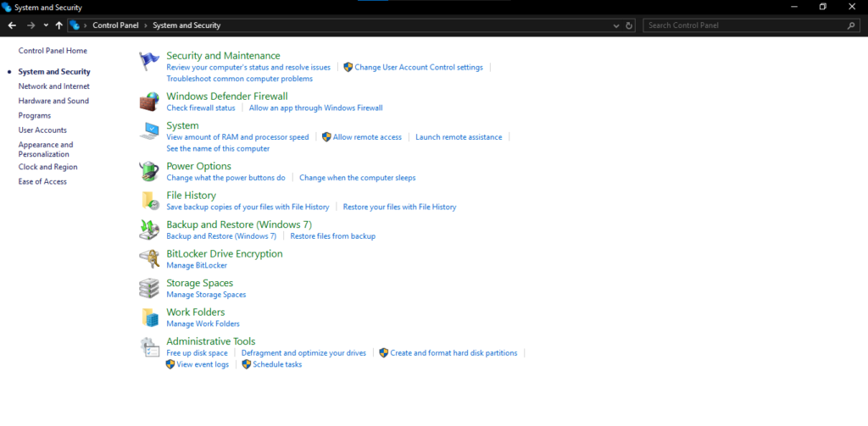Click the System computer monitor icon
This screenshot has height=426, width=868.
(149, 131)
